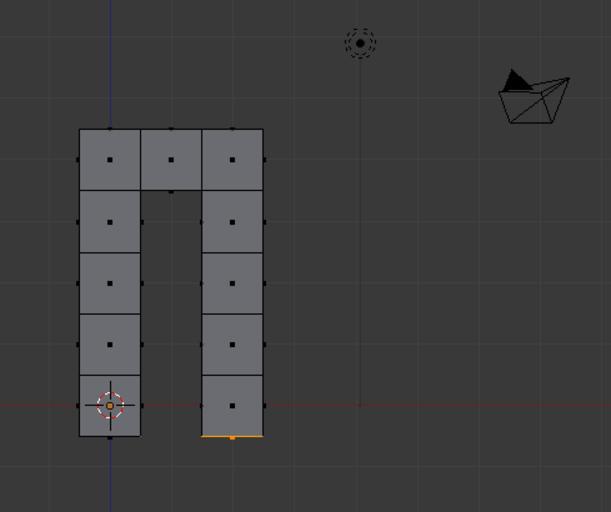
Task: Select fourth face dot in left column
Action: [110, 345]
